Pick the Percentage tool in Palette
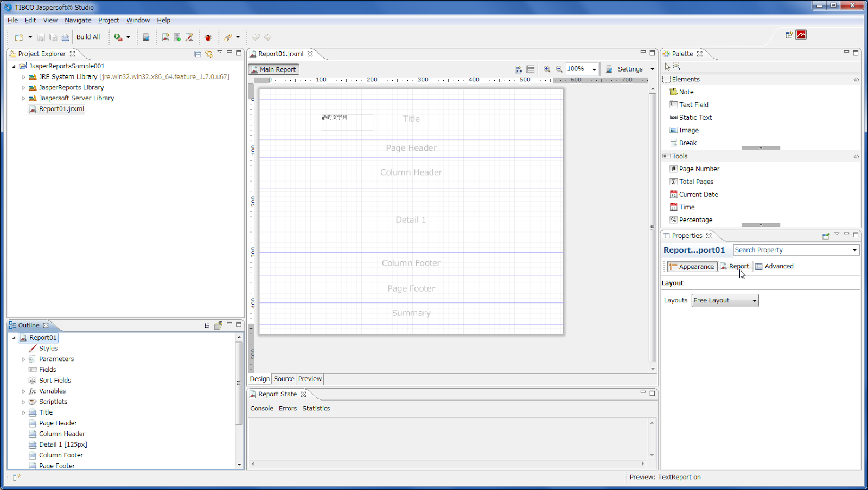The image size is (868, 490). (x=691, y=220)
